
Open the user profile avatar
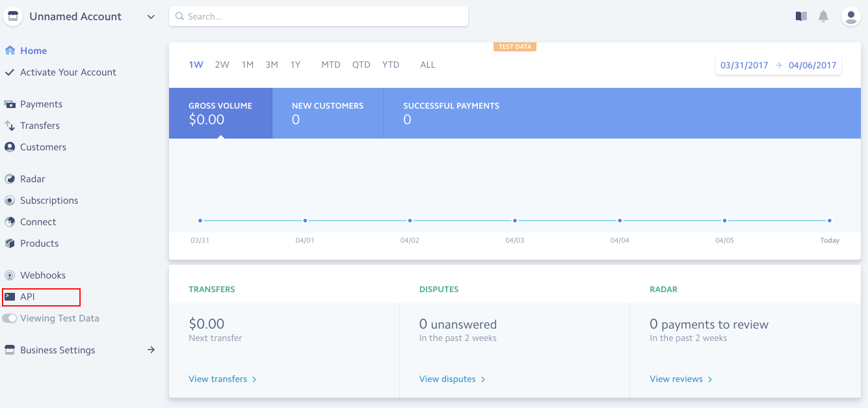point(850,16)
